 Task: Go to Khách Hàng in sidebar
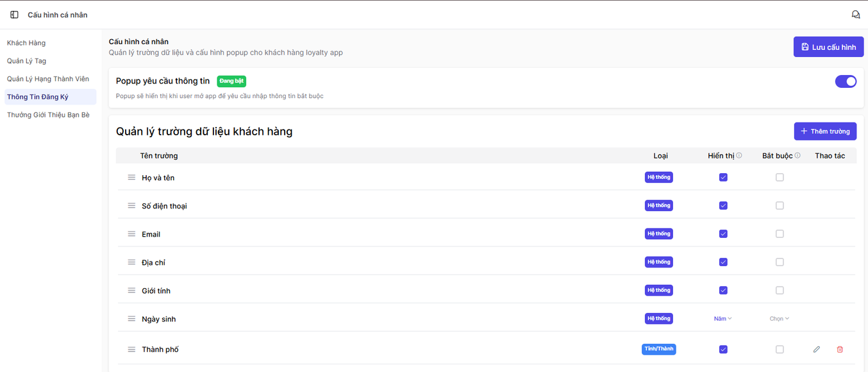click(x=26, y=43)
